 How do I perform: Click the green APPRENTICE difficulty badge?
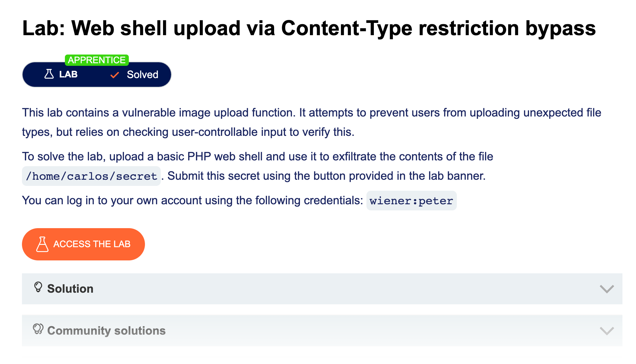(97, 60)
